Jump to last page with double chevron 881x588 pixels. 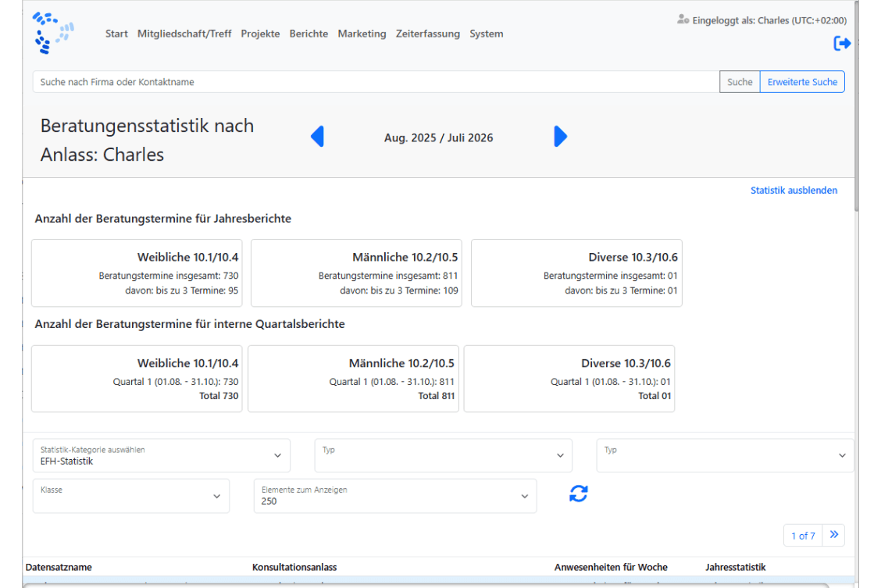[x=834, y=535]
